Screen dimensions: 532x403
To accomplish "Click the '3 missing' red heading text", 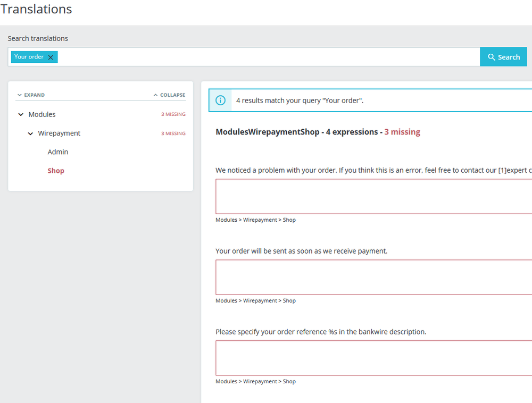I will click(x=402, y=132).
